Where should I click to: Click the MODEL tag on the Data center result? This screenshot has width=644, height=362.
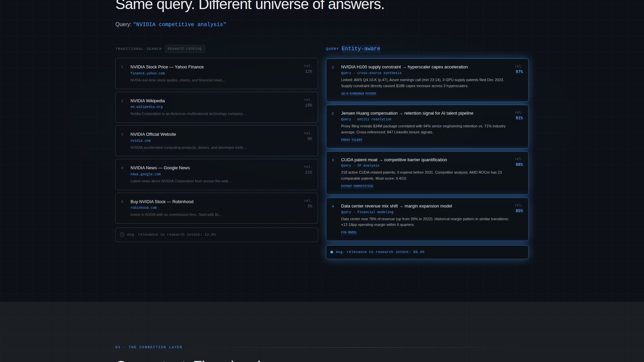(x=352, y=233)
